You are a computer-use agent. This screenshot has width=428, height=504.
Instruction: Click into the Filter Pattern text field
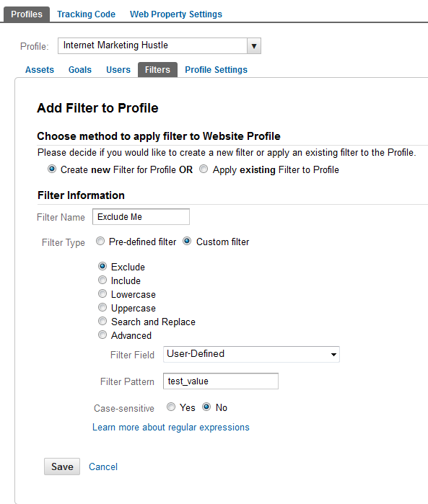[x=221, y=381]
